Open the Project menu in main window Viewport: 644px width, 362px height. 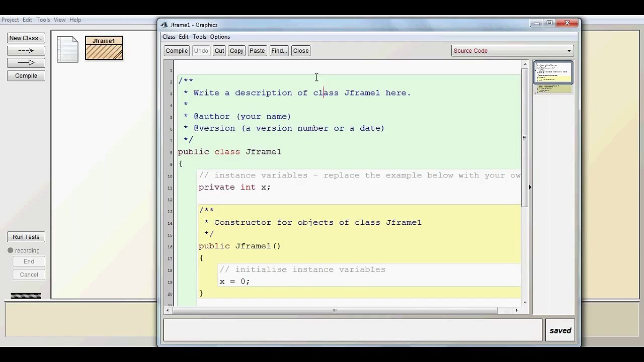[10, 20]
